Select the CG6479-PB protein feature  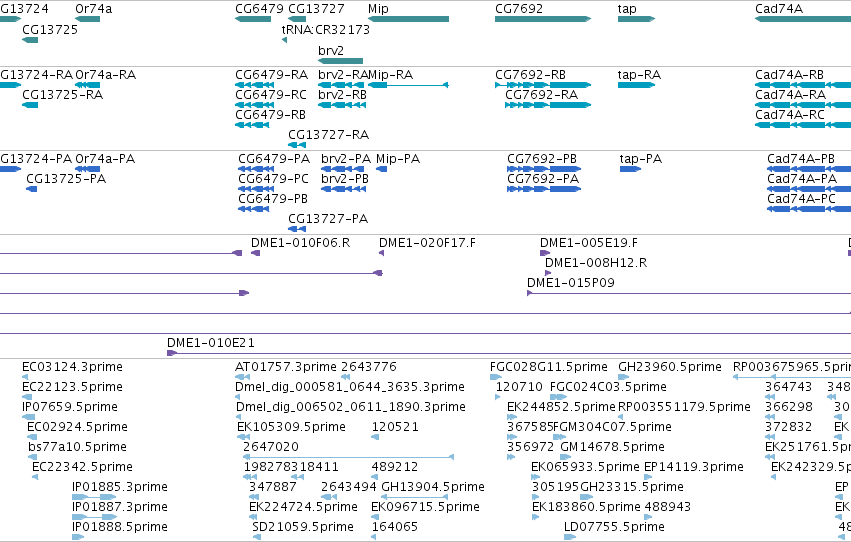pos(253,209)
